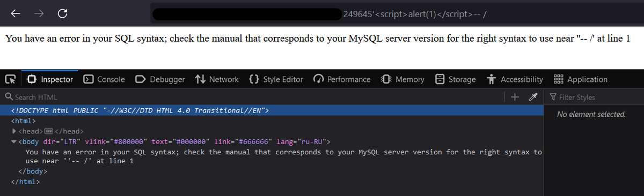
Task: Pick a color with the eyedropper icon
Action: 532,97
